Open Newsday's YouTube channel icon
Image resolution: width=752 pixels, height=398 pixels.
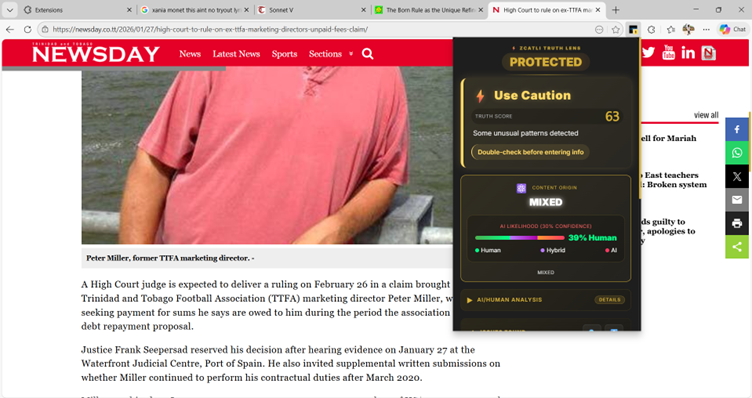pyautogui.click(x=668, y=52)
